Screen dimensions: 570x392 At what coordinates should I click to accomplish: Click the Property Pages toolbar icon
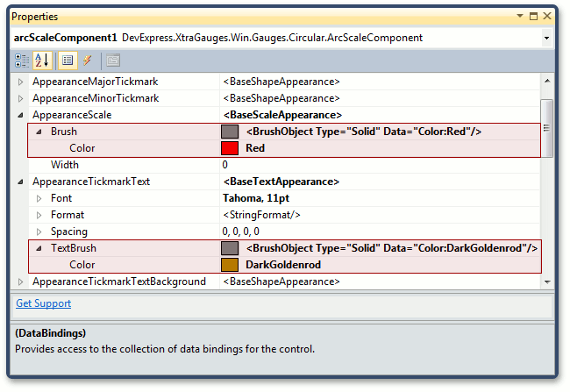point(113,61)
